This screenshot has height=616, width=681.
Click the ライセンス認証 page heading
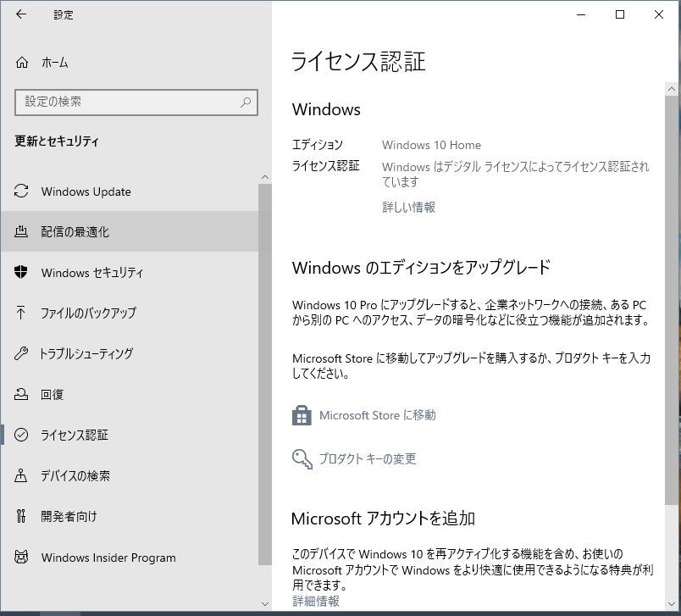point(358,61)
